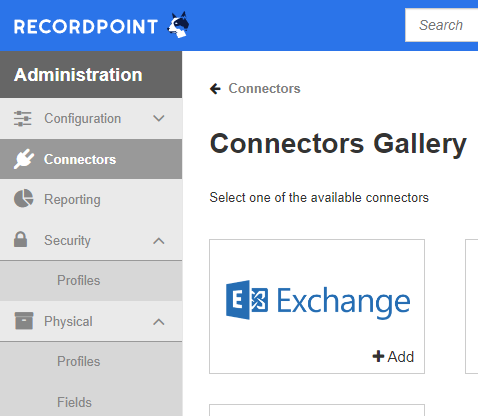478x416 pixels.
Task: Click the Connectors breadcrumb link
Action: [x=264, y=89]
